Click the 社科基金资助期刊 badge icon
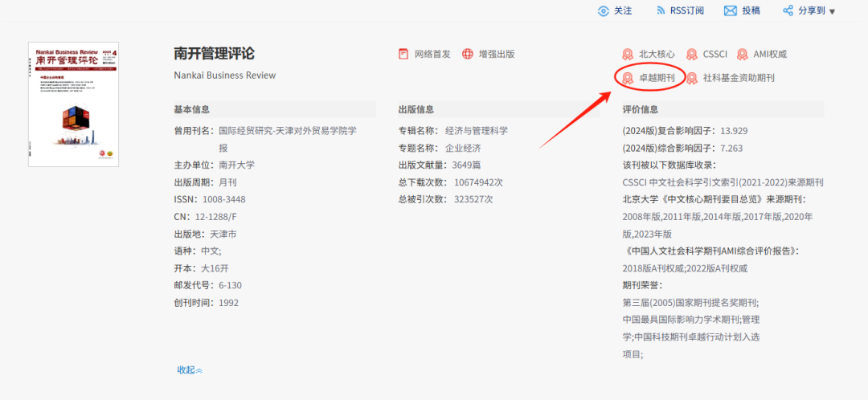The height and width of the screenshot is (400, 868). [x=692, y=78]
